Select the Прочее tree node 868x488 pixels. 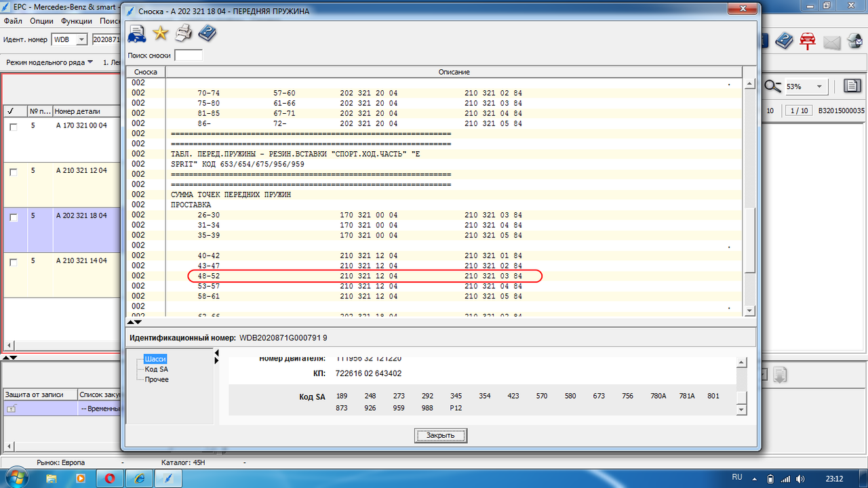pos(157,380)
